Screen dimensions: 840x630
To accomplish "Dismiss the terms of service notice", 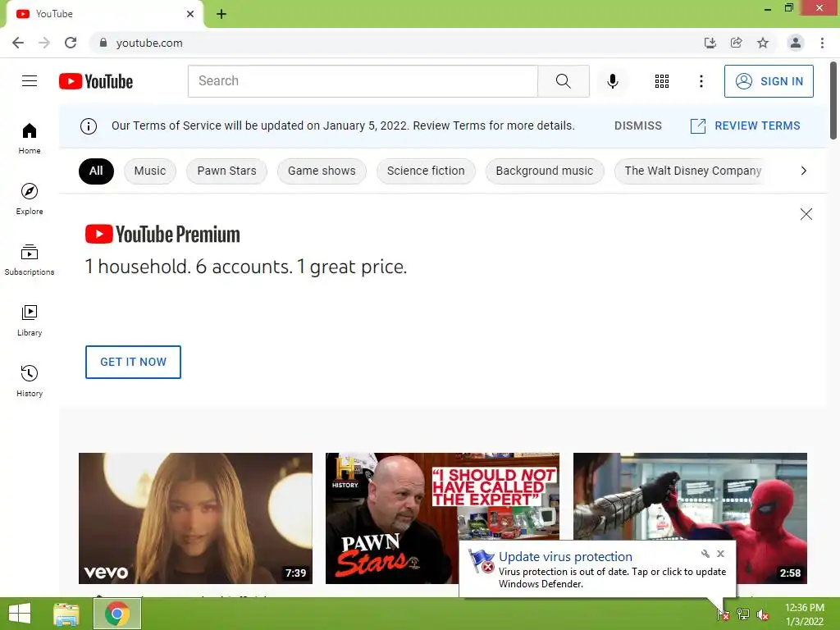I will 637,126.
